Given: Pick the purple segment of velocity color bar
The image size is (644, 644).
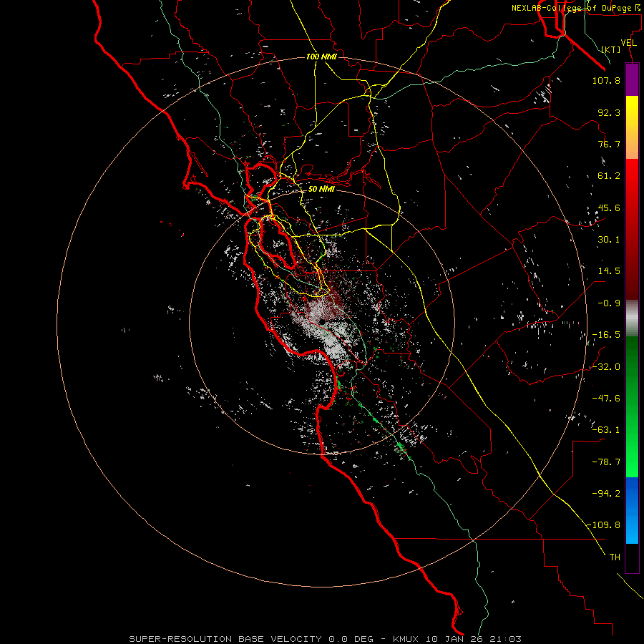Looking at the screenshot, I should coord(632,80).
